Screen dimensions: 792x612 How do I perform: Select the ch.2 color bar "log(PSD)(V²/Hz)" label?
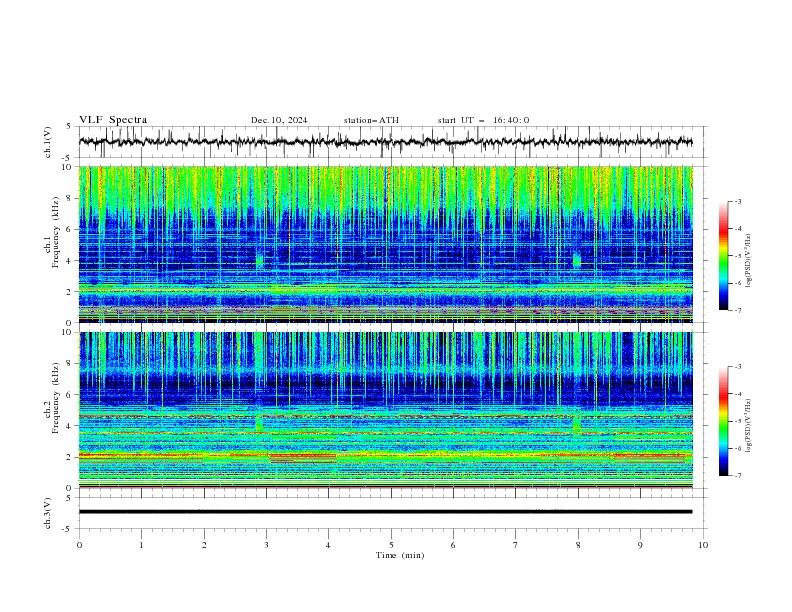[x=748, y=426]
